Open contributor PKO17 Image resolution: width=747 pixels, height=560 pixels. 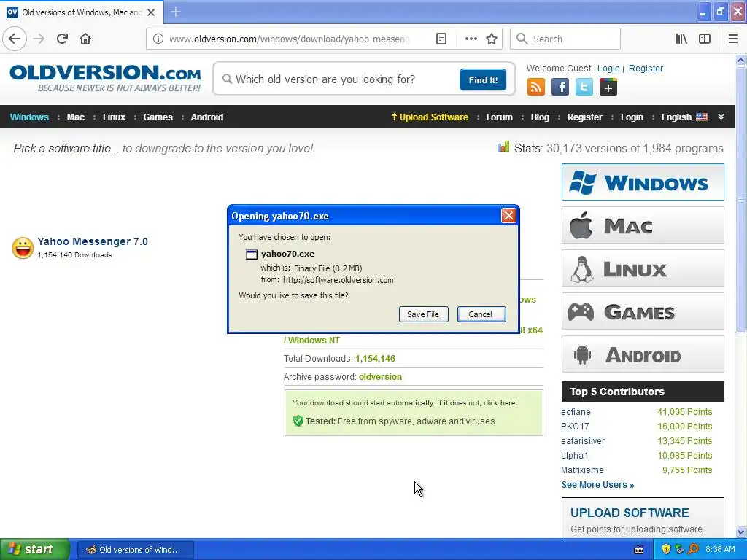[x=575, y=426]
